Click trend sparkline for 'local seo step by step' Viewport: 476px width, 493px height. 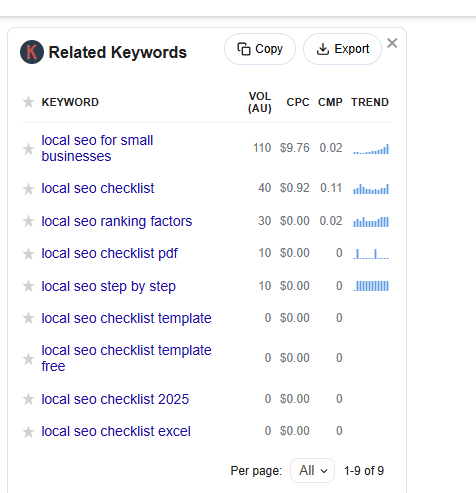pyautogui.click(x=371, y=286)
